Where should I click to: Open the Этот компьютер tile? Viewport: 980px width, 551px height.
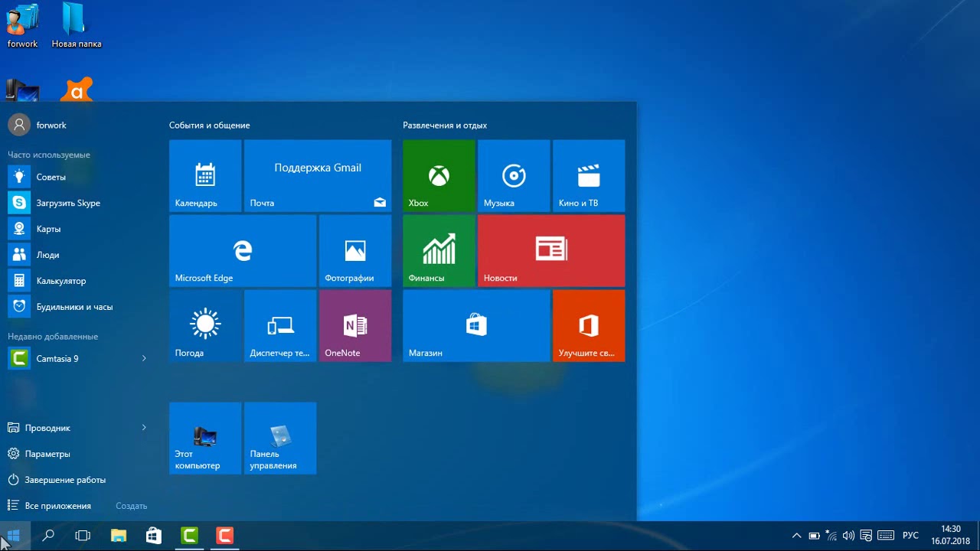click(205, 438)
